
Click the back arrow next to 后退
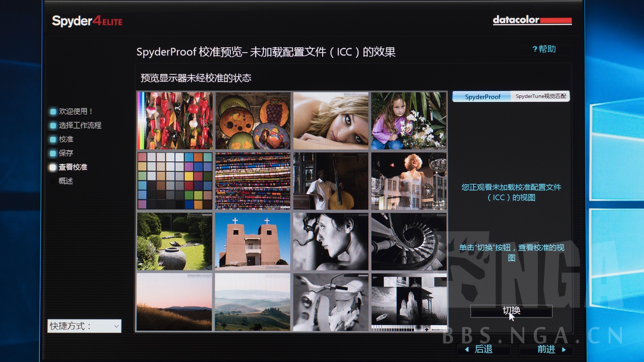pos(467,350)
